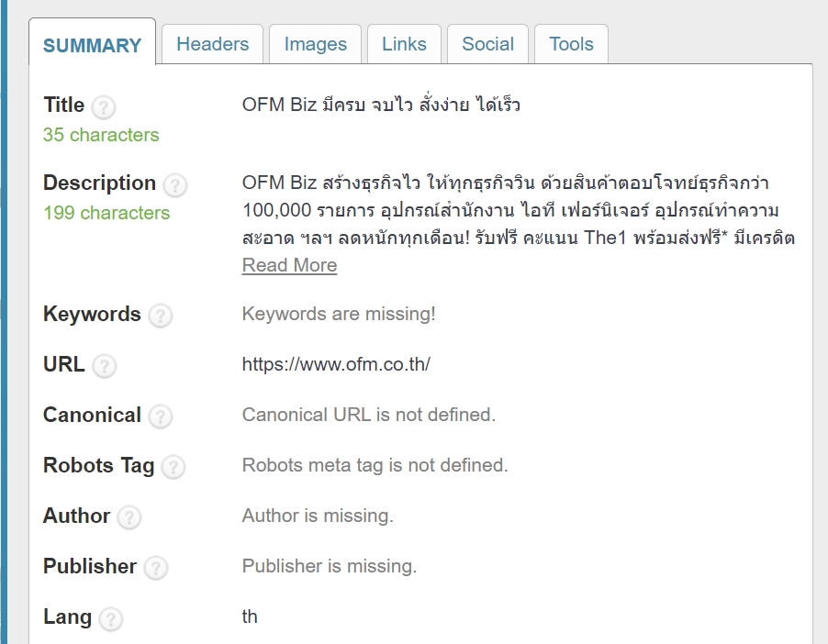Click the help icon beside Description

click(x=174, y=185)
